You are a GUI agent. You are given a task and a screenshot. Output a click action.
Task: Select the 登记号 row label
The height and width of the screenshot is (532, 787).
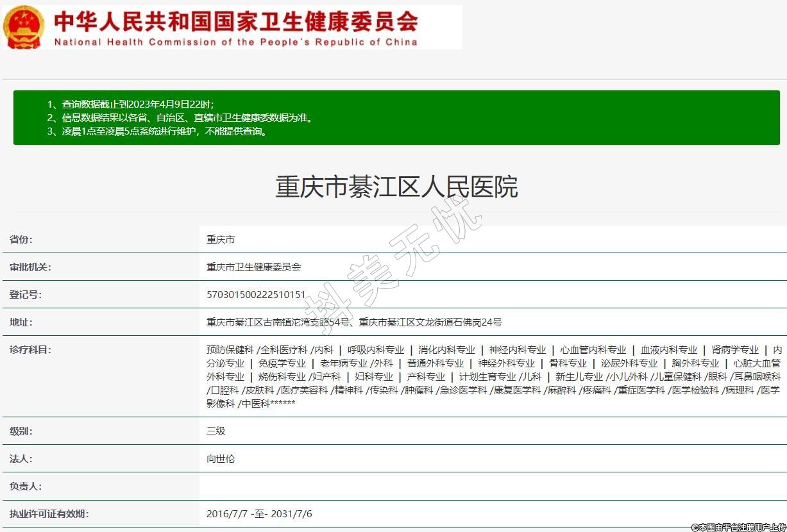click(26, 295)
